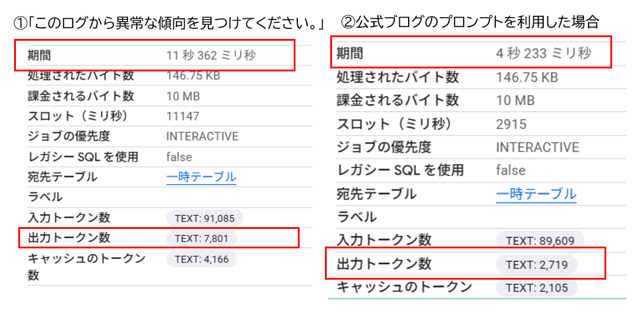Select the right 期間 value 4 秒 233 ミリ秒
The image size is (644, 318).
pyautogui.click(x=543, y=53)
